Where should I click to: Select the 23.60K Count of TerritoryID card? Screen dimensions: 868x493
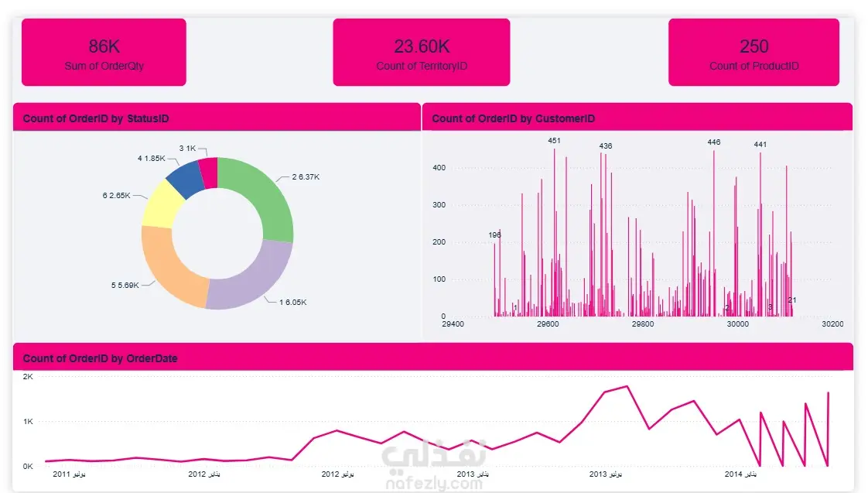(422, 52)
